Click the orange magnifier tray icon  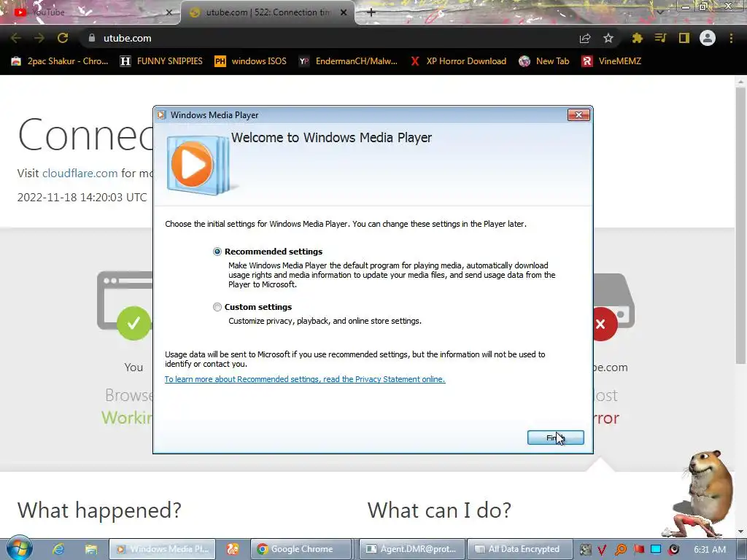point(620,550)
